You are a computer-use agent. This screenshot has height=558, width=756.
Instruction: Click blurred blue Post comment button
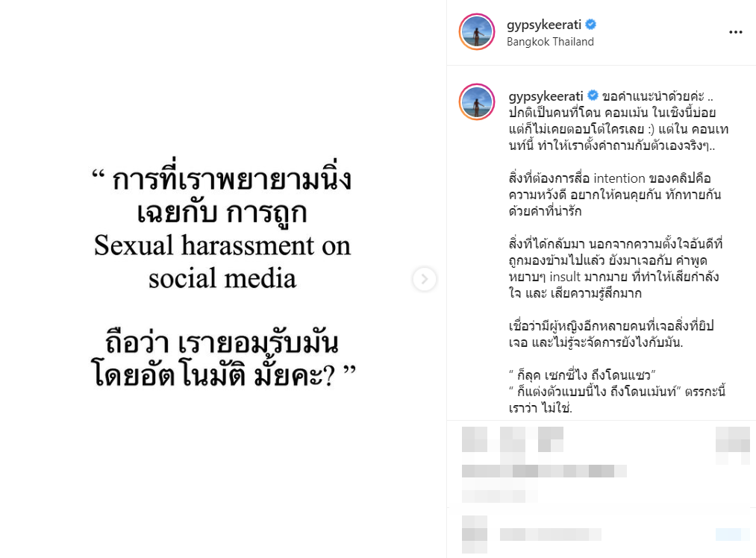(731, 534)
